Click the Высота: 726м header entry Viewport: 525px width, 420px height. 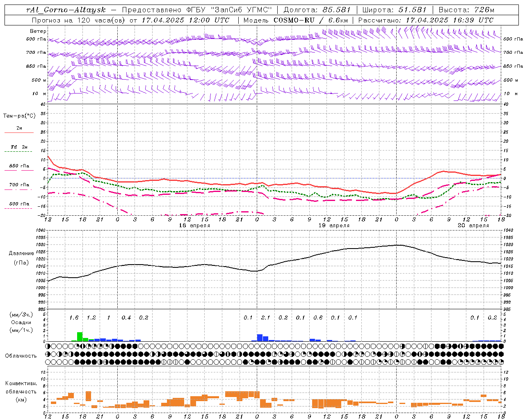click(x=466, y=10)
